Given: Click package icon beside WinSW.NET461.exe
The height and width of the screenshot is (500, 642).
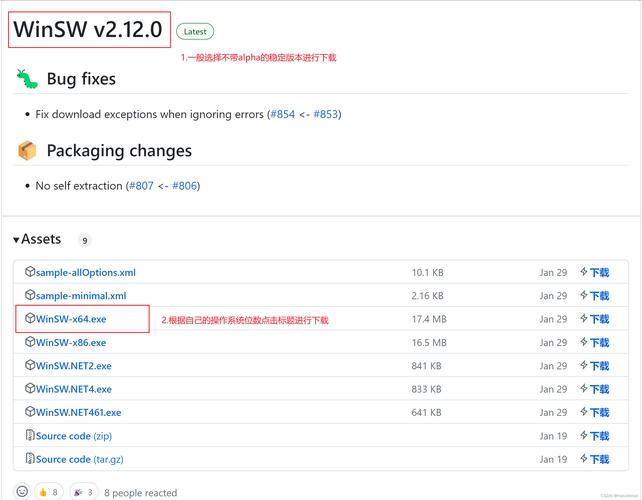Looking at the screenshot, I should [x=30, y=412].
